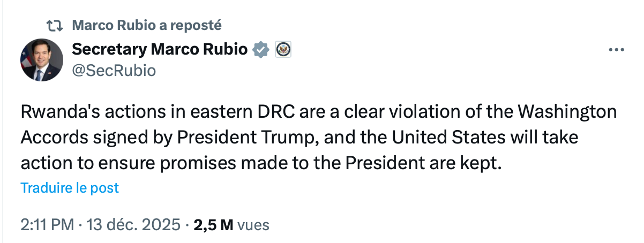Click the 'Secretary Marco Rubio' display name
The width and height of the screenshot is (644, 243).
coord(159,50)
